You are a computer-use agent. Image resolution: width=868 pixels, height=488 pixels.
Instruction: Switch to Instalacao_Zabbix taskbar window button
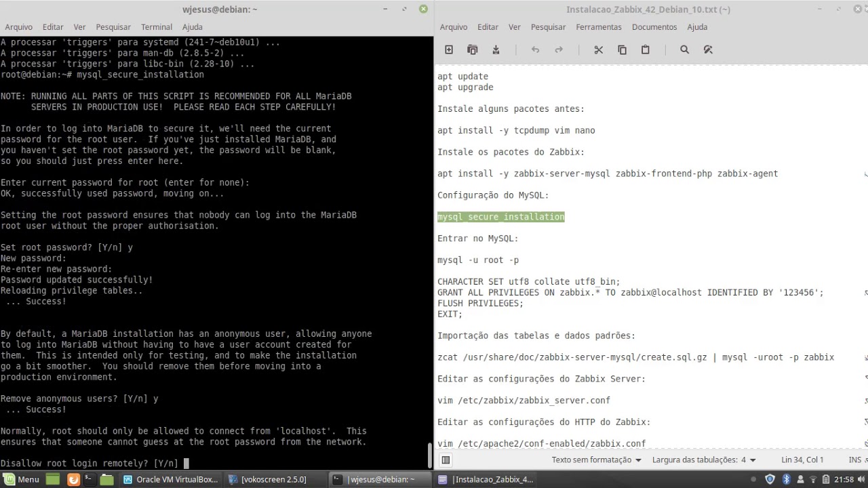(486, 479)
